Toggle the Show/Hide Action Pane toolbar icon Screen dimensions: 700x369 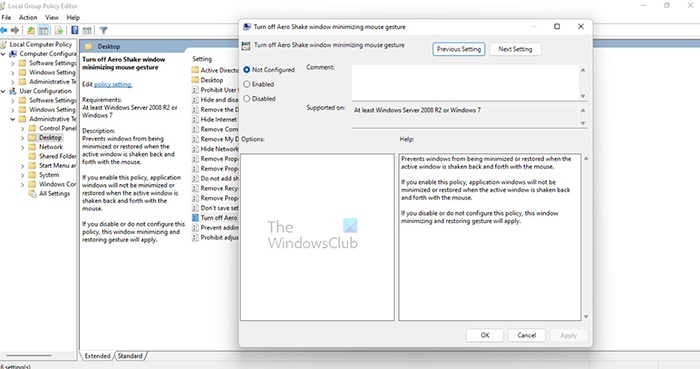87,30
